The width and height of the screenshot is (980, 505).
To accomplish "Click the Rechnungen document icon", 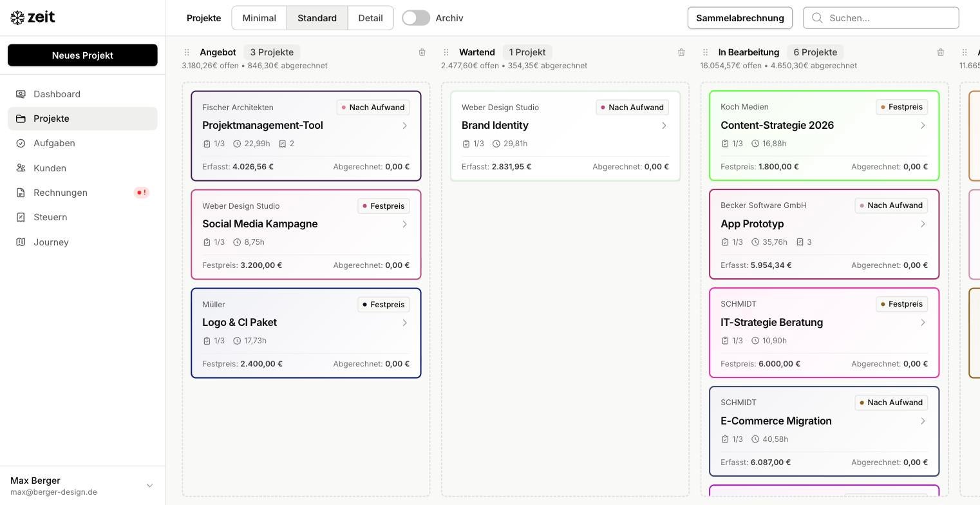I will (21, 193).
